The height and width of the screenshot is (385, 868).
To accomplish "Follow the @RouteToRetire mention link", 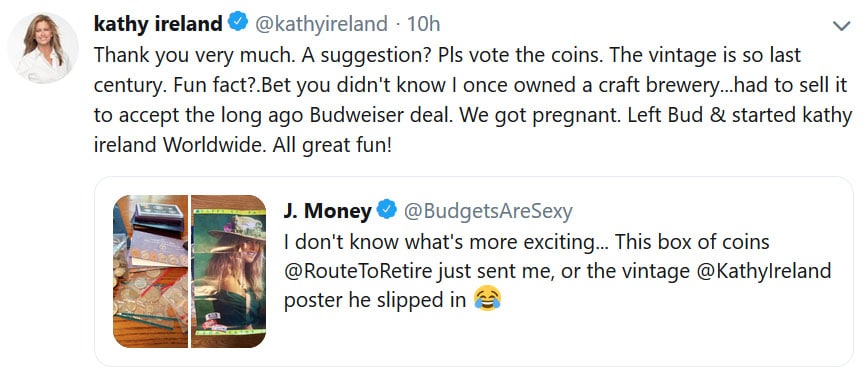I will point(353,270).
